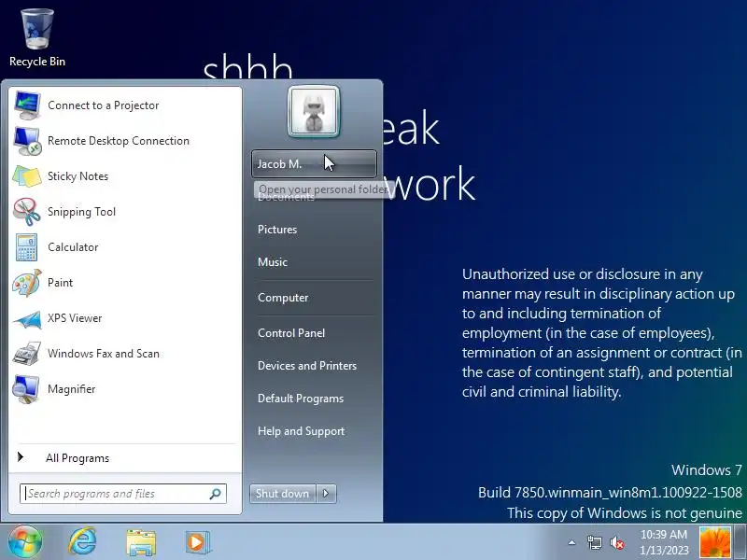Open the Calculator icon
747x560 pixels.
[x=27, y=247]
